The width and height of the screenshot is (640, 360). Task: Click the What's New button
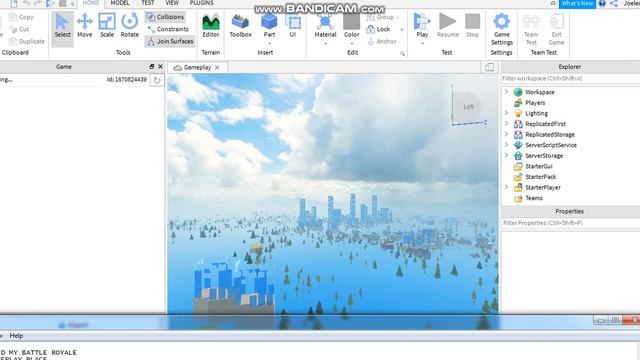point(577,4)
